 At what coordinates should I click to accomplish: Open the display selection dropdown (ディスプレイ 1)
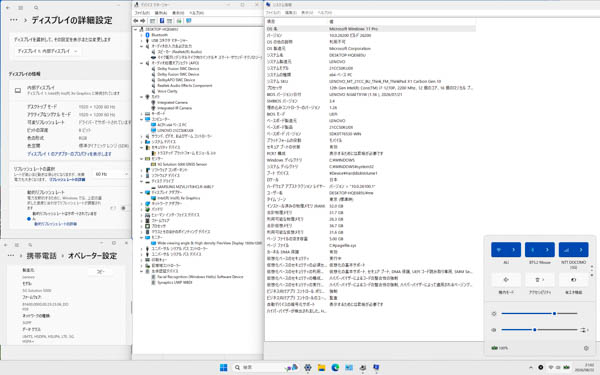(47, 51)
